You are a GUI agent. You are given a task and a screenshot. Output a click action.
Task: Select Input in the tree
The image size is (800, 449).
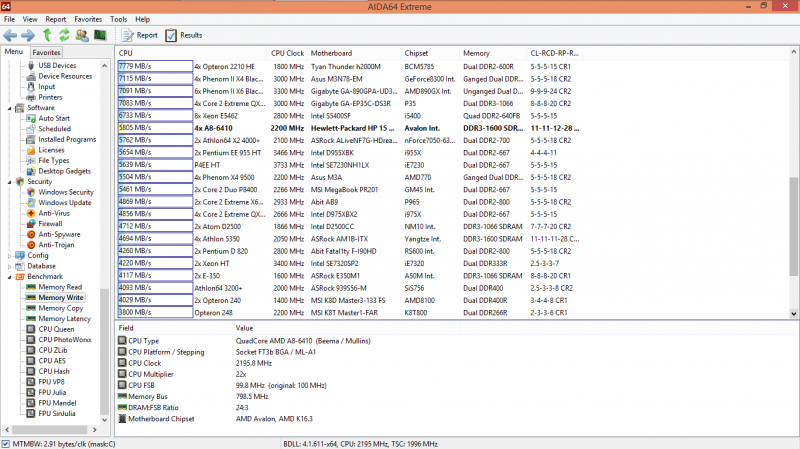tap(46, 87)
